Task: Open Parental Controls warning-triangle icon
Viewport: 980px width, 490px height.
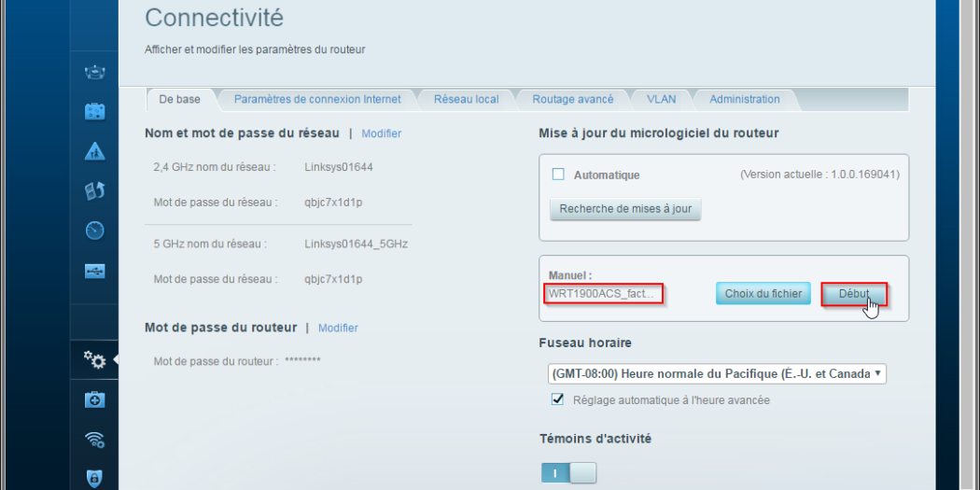Action: pyautogui.click(x=95, y=151)
